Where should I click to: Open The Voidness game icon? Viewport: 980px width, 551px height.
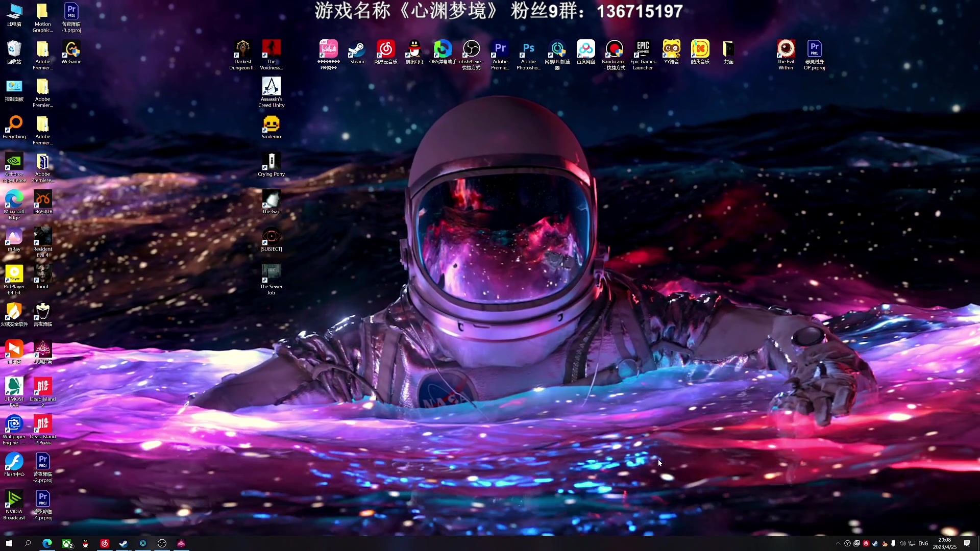(x=271, y=55)
